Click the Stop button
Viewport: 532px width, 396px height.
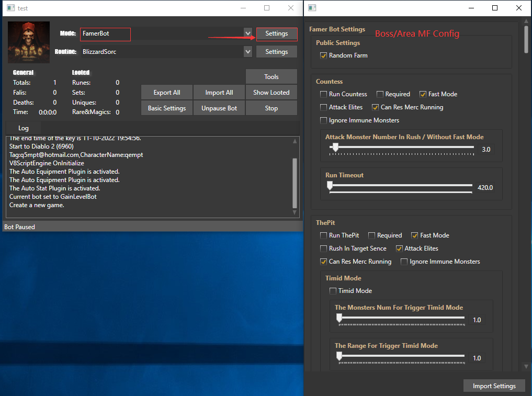click(x=271, y=108)
